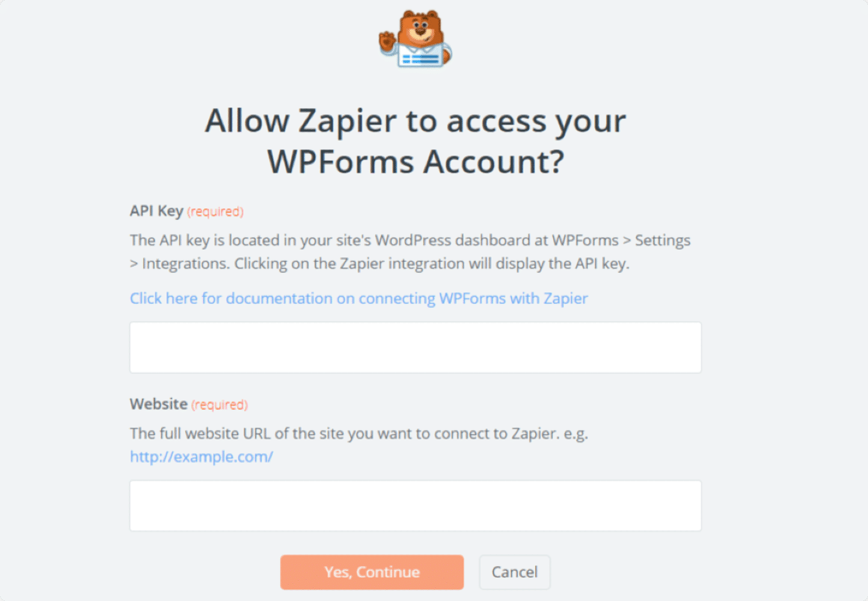Image resolution: width=868 pixels, height=601 pixels.
Task: Click the required tag beside API Key
Action: coord(215,211)
